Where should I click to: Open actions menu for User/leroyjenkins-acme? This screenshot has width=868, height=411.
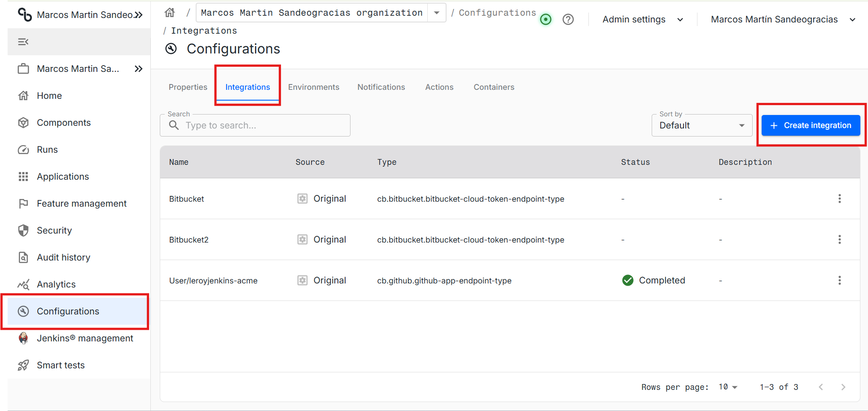839,280
